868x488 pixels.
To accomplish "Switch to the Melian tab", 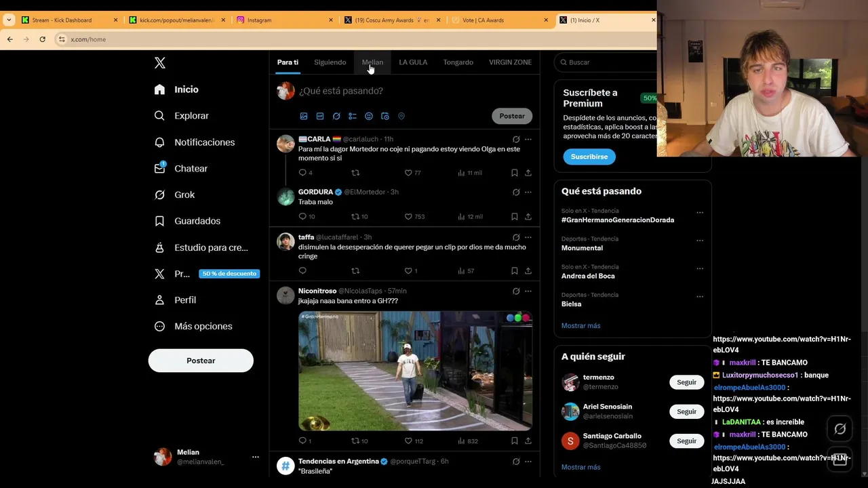I will click(x=372, y=62).
